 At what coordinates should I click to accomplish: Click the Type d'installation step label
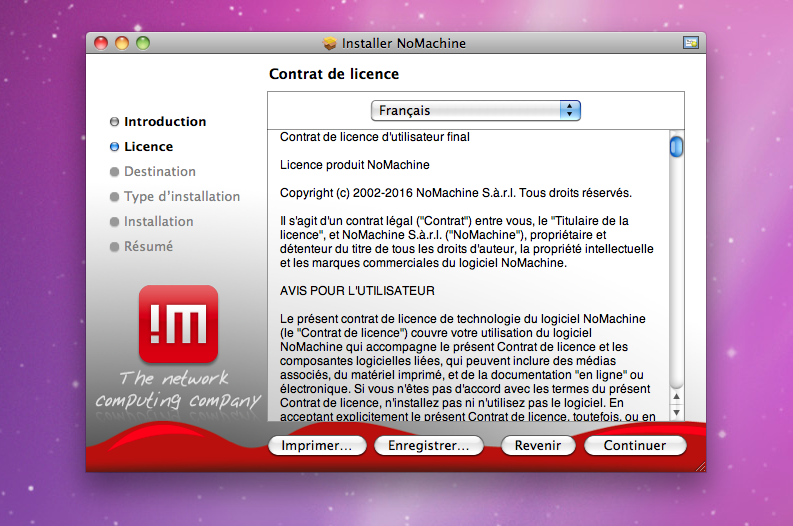182,196
